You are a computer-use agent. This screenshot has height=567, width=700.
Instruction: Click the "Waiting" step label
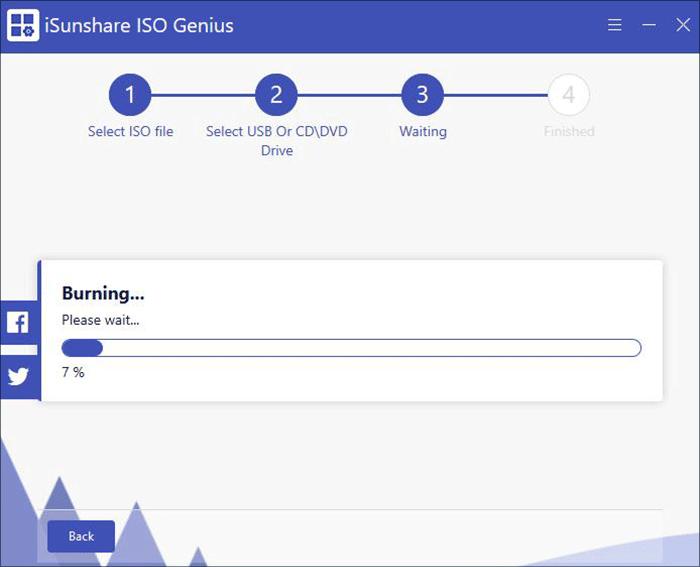tap(423, 132)
